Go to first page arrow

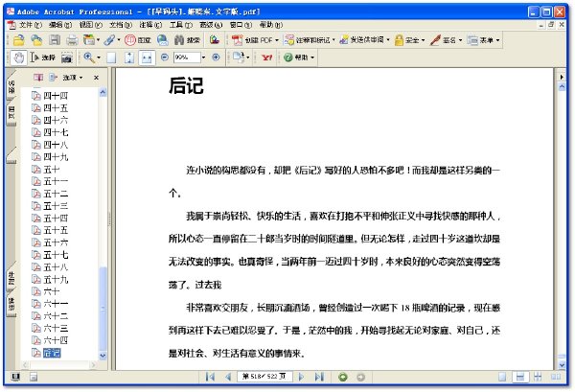210,377
